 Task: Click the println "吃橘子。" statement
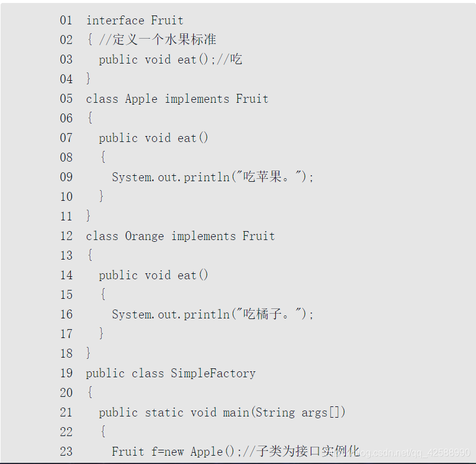pyautogui.click(x=212, y=314)
